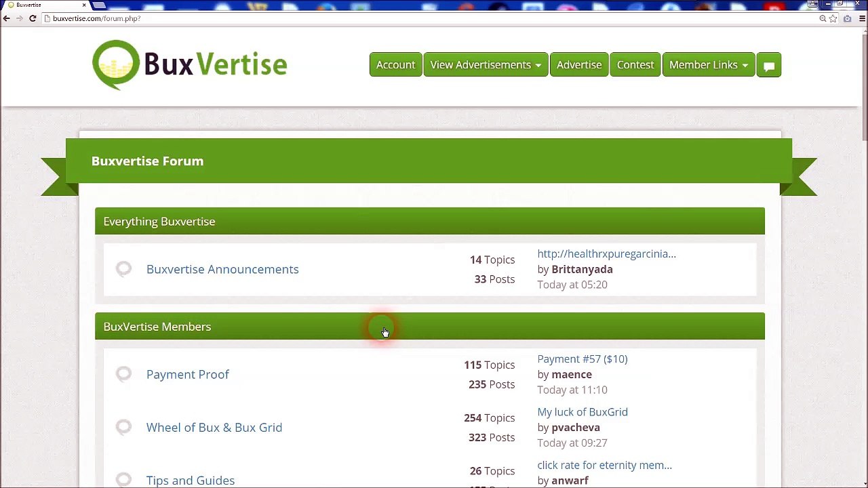Viewport: 868px width, 488px height.
Task: Click the camera extension icon
Action: 847,18
